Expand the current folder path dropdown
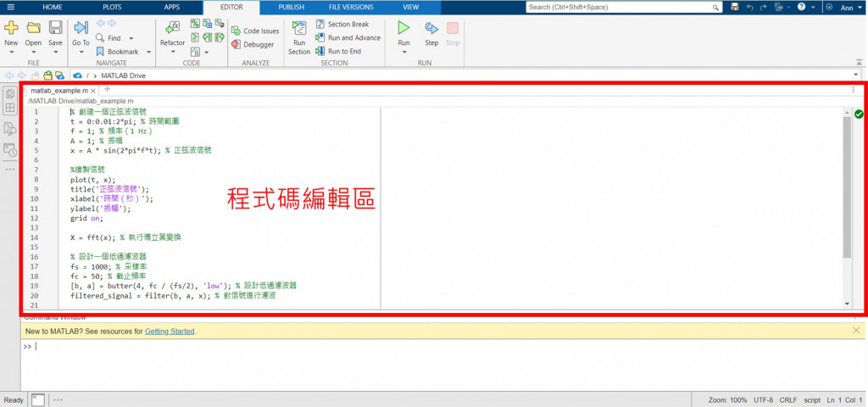This screenshot has height=407, width=868. coord(857,75)
